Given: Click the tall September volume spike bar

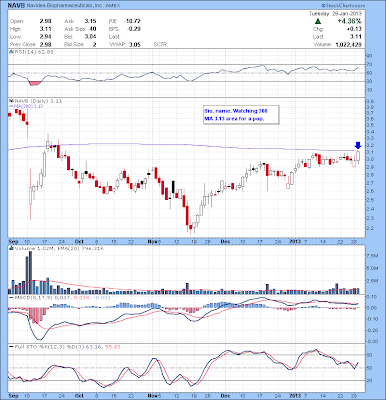Looking at the screenshot, I should (30, 272).
